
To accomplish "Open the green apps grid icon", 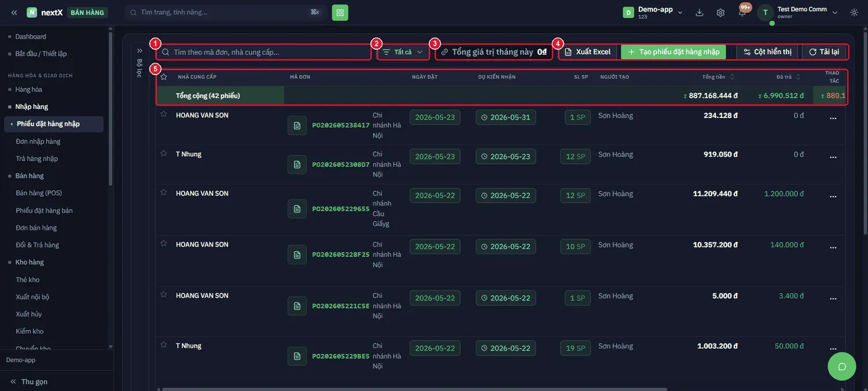I will coord(340,12).
